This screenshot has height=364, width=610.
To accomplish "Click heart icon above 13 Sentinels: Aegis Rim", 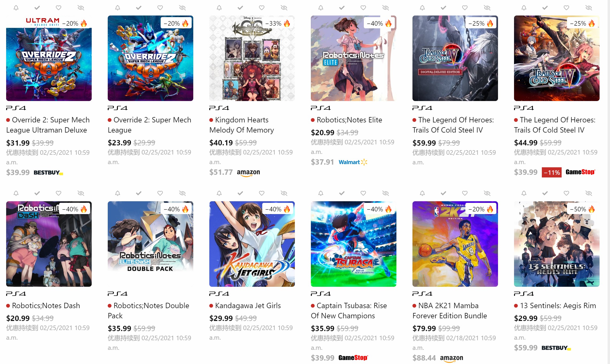I will 566,193.
